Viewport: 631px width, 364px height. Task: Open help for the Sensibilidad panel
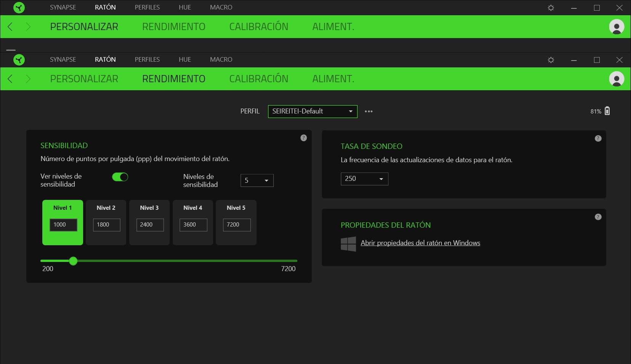point(303,138)
